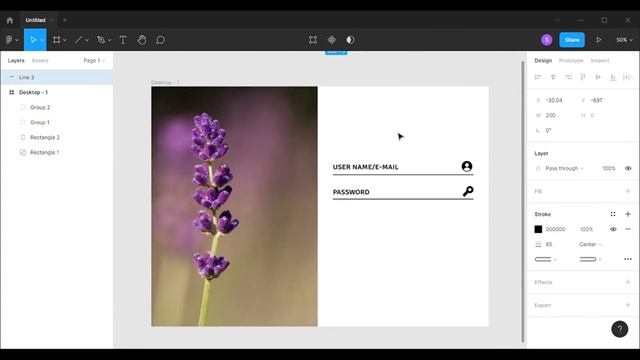Select the Line shape tool
640x360 pixels.
tap(78, 40)
